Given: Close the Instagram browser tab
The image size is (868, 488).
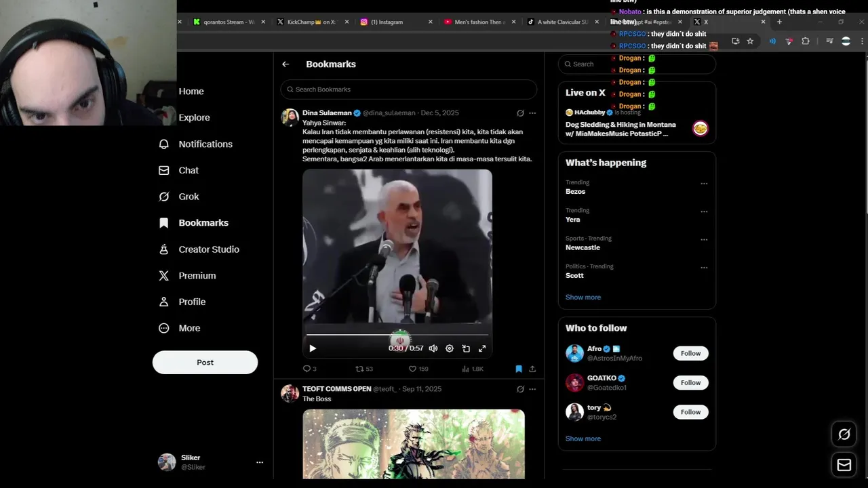Looking at the screenshot, I should 430,22.
